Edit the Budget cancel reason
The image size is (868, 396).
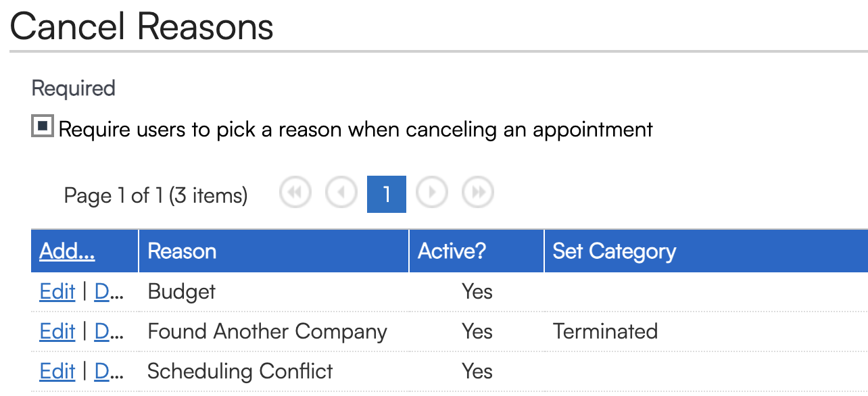coord(57,292)
